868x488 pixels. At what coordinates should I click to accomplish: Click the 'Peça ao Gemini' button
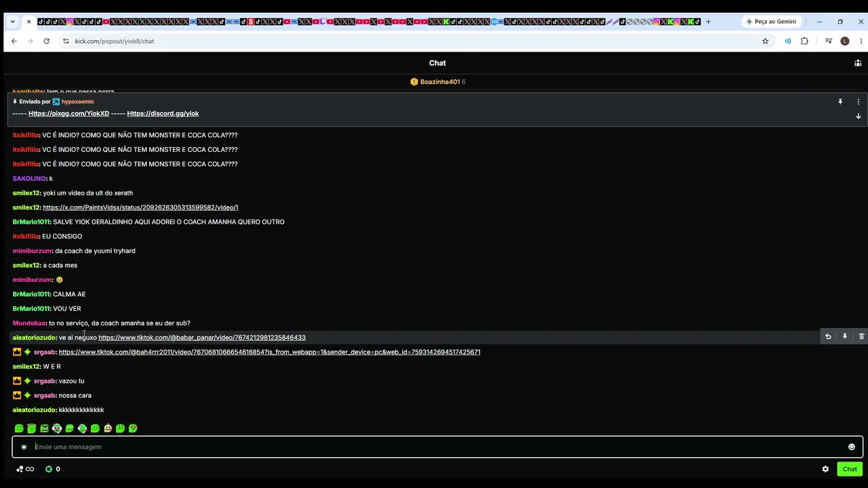[771, 22]
